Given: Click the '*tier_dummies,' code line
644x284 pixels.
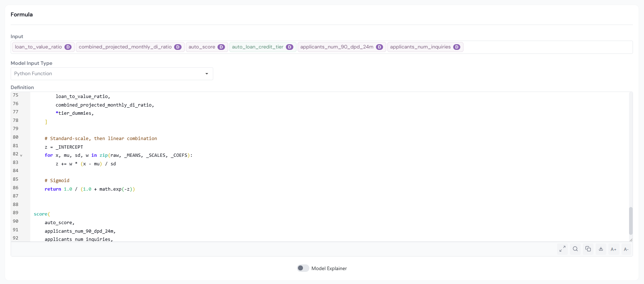Looking at the screenshot, I should pyautogui.click(x=75, y=113).
